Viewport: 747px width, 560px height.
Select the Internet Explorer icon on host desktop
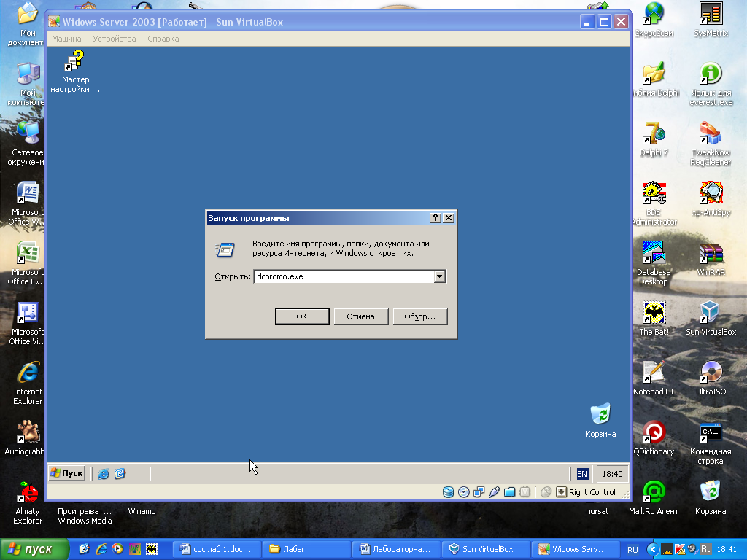28,384
